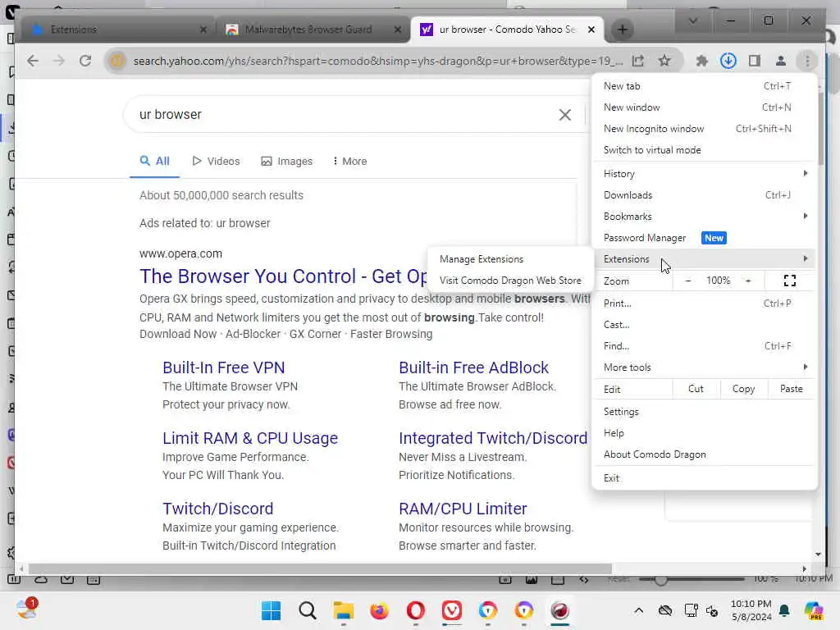Close the three-dot browser menu
The width and height of the screenshot is (840, 630).
point(807,61)
